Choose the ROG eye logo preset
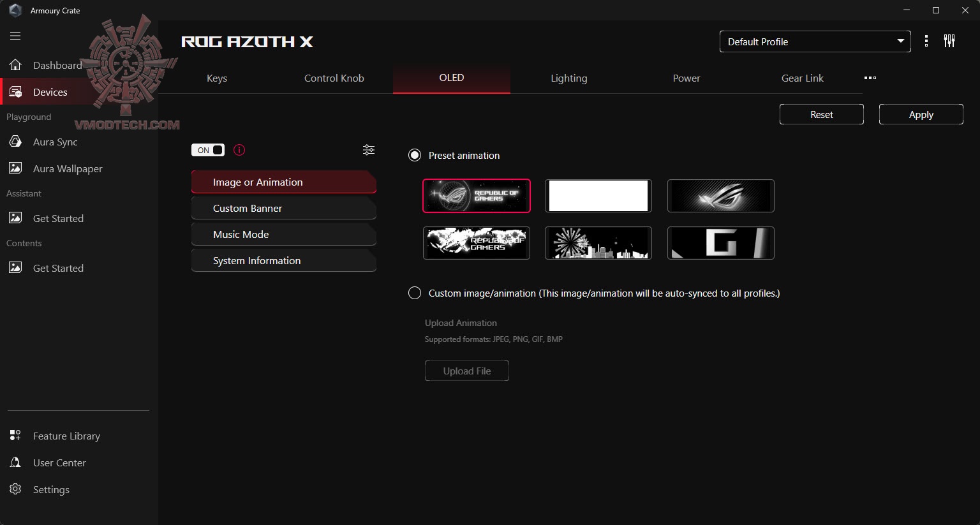Viewport: 980px width, 525px height. pos(721,196)
